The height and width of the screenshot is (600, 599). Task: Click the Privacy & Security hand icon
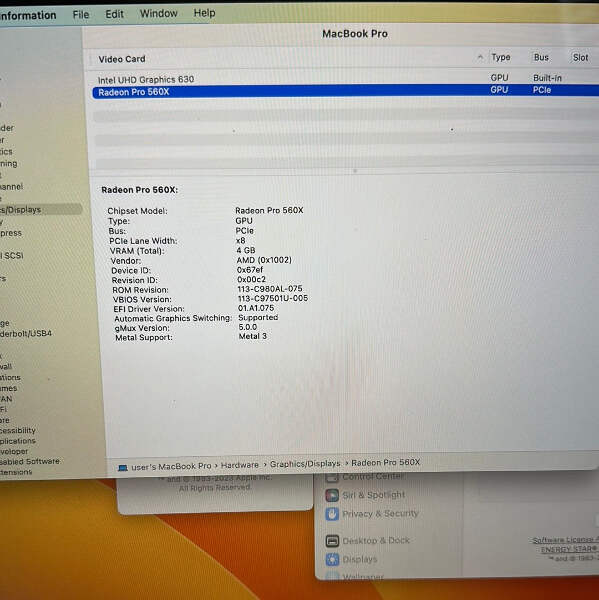(332, 514)
